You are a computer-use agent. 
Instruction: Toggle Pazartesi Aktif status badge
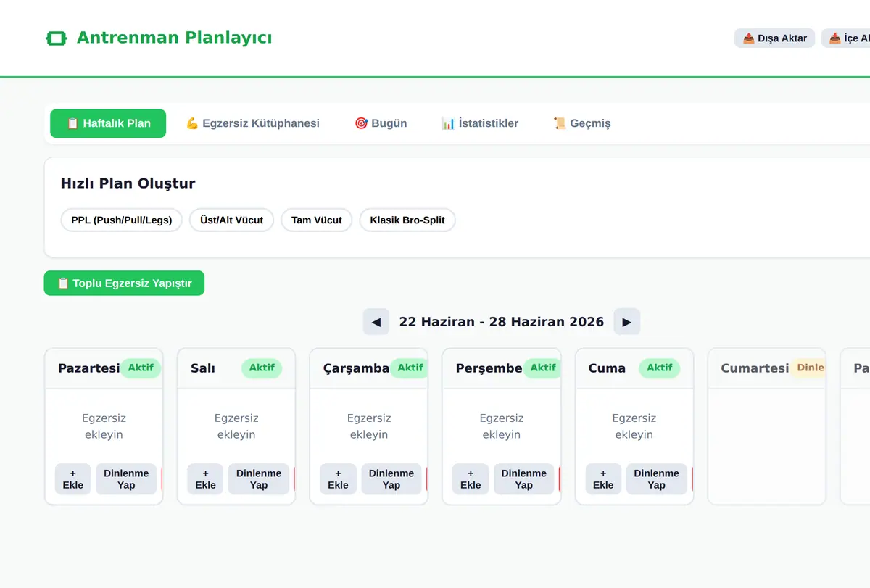tap(141, 368)
